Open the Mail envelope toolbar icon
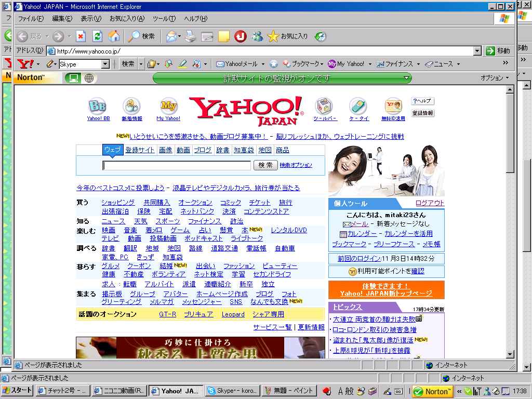Viewport: 532px width, 399px height. pyautogui.click(x=171, y=36)
